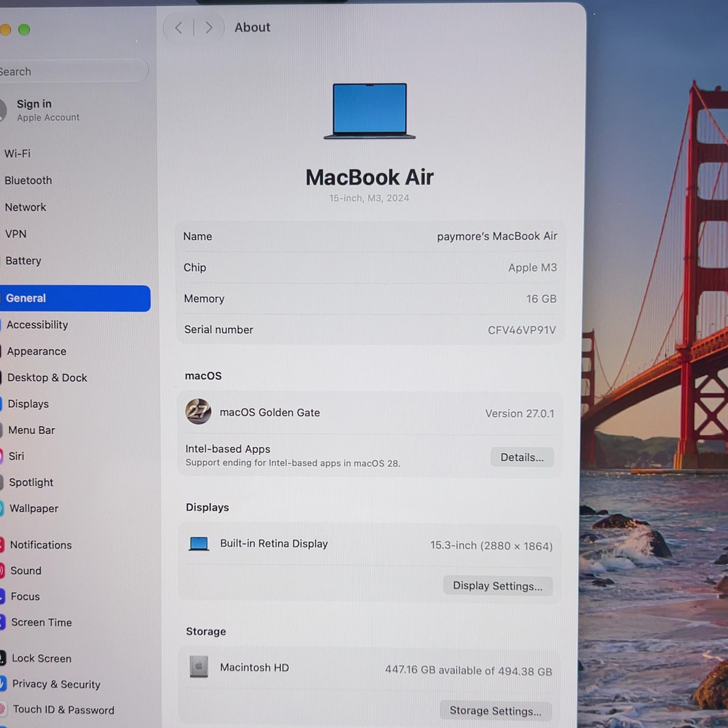Click the computer name "paymore's MacBook Air"
This screenshot has width=728, height=728.
click(497, 236)
